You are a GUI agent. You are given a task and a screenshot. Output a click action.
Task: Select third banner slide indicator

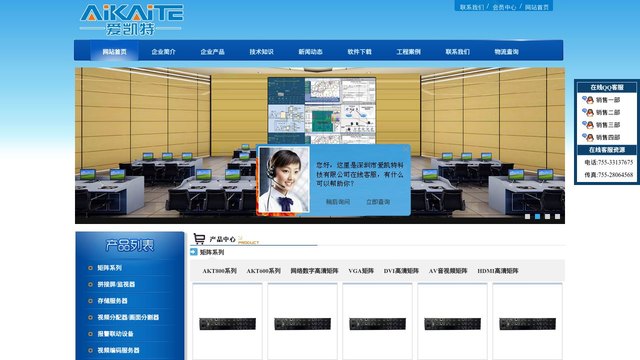coord(547,216)
